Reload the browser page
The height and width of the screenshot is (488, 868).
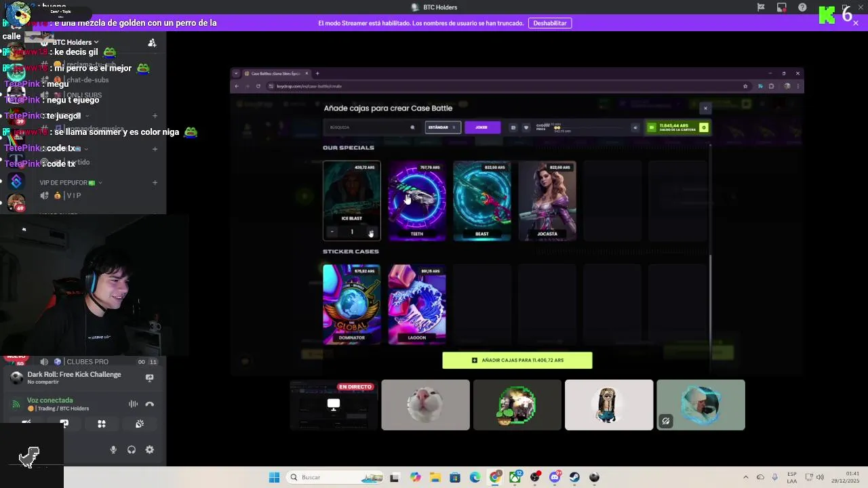258,86
